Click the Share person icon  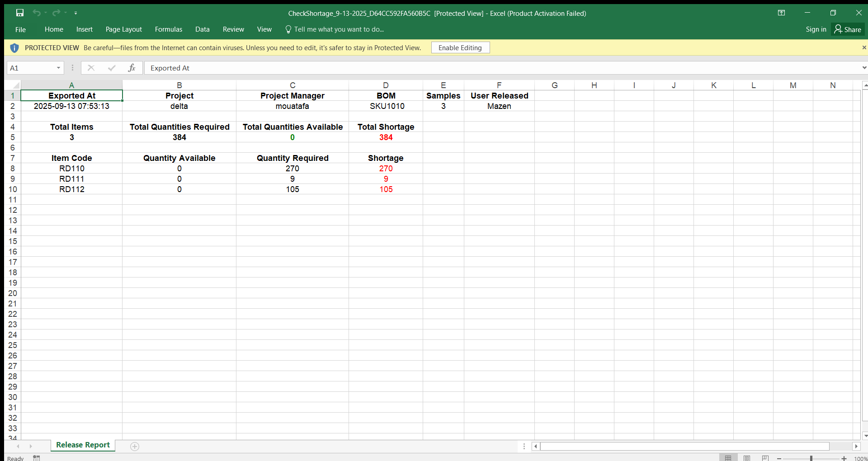click(838, 29)
